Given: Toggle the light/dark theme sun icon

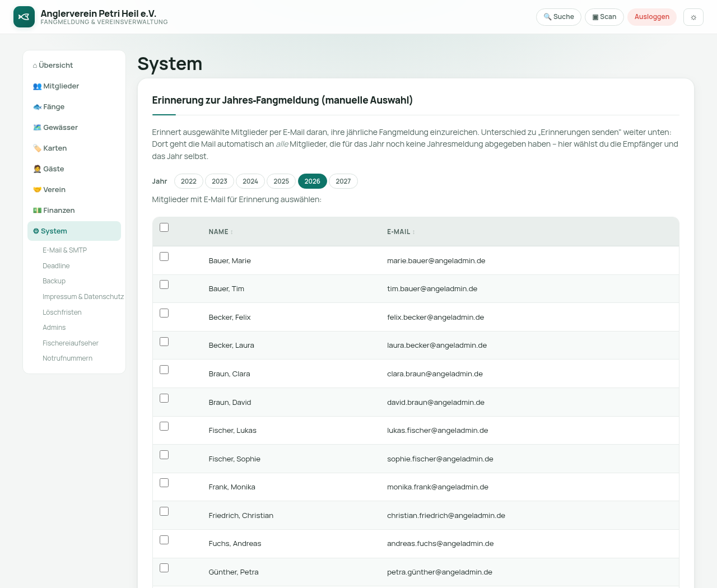Looking at the screenshot, I should tap(693, 17).
